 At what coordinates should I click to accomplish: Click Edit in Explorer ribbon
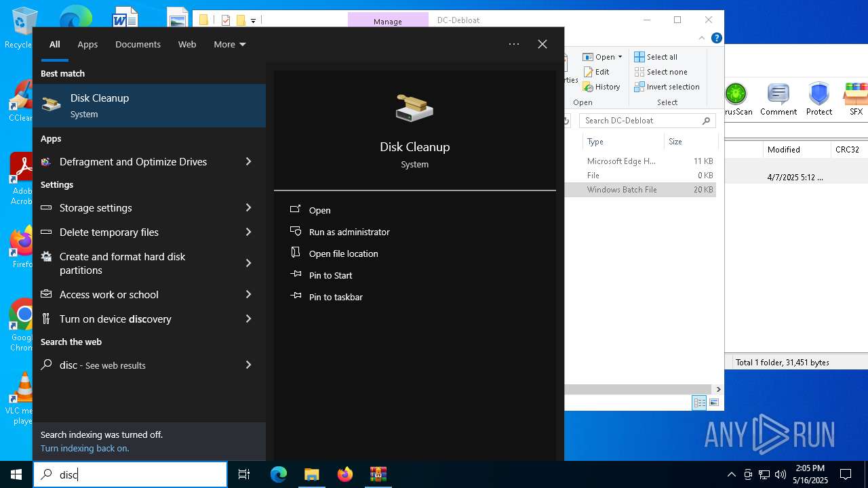596,72
